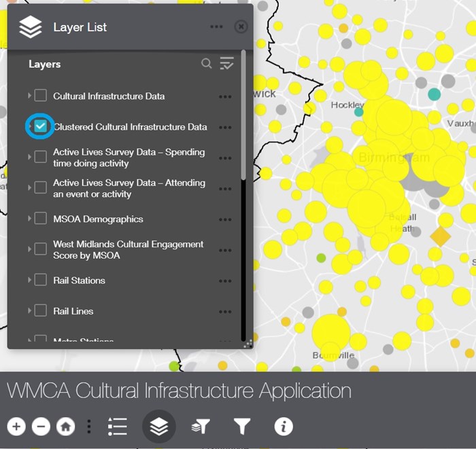The image size is (476, 449).
Task: Expand West Midlands Cultural Engagement Score layer
Action: [x=29, y=249]
